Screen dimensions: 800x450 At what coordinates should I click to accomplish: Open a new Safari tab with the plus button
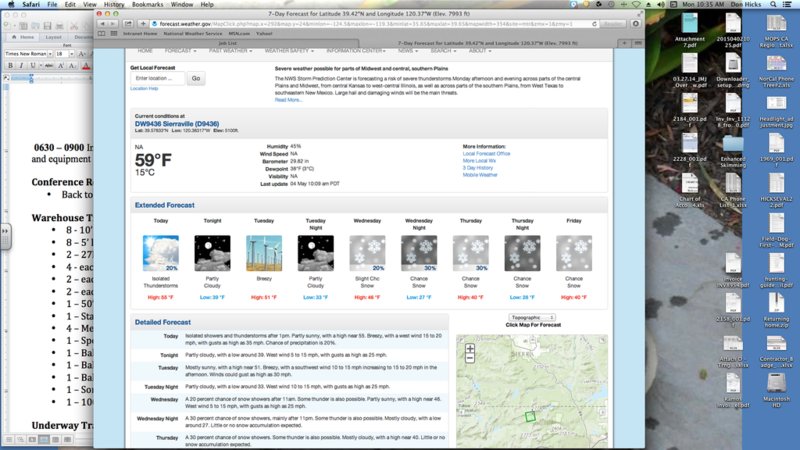point(624,43)
